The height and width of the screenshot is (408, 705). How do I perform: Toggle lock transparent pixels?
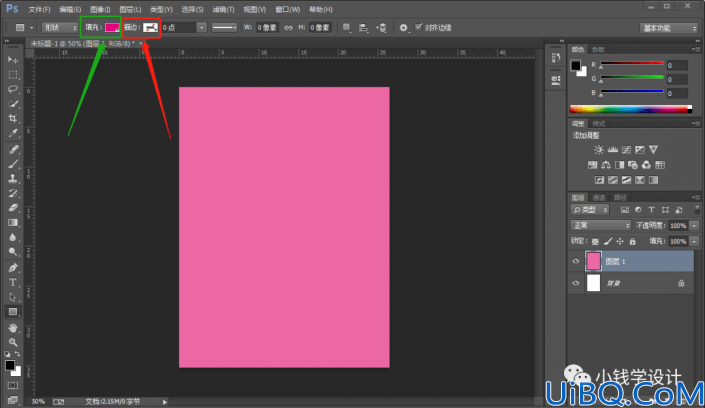point(595,242)
